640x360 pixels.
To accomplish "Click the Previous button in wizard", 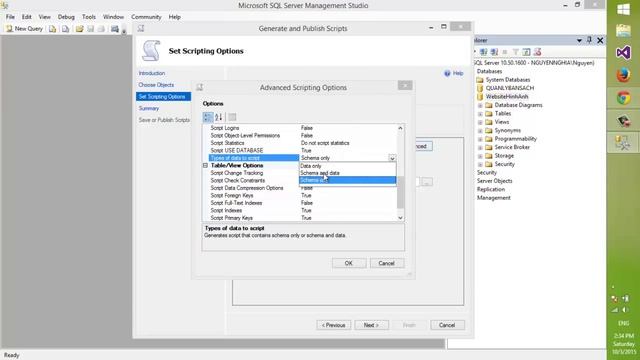I will pos(333,325).
